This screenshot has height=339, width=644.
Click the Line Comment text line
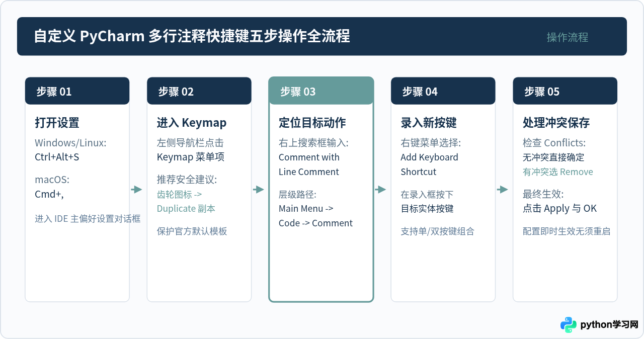[x=309, y=172]
